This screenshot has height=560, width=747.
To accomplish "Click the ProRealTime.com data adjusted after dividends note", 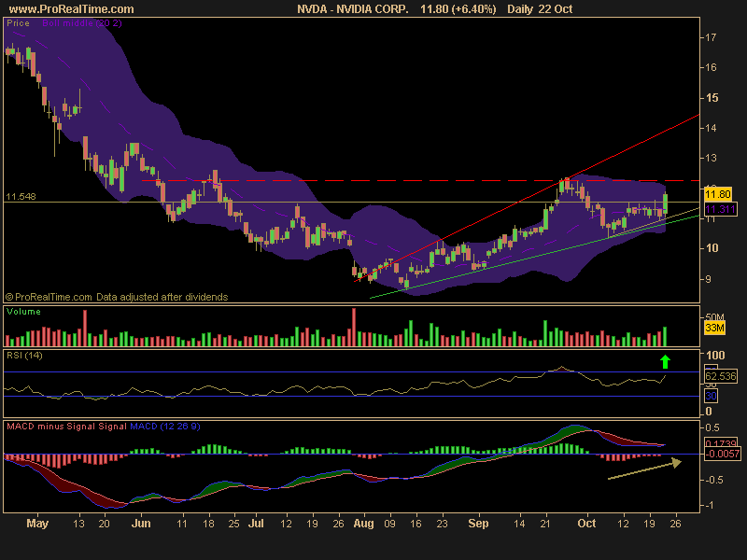I will click(117, 297).
